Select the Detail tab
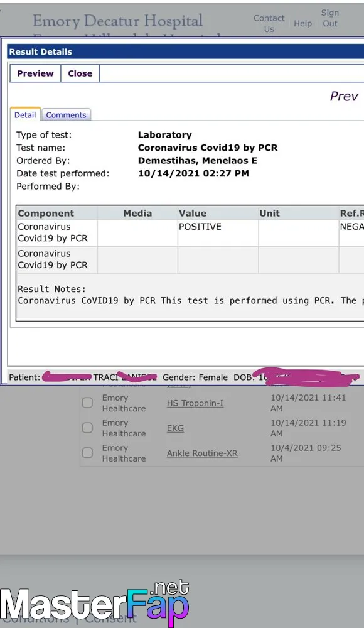 25,114
